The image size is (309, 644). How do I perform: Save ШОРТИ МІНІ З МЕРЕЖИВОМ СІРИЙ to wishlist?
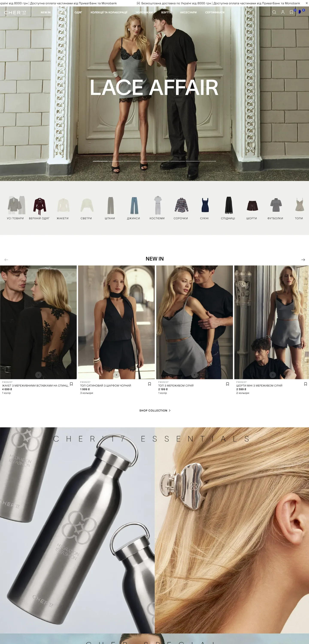point(306,384)
